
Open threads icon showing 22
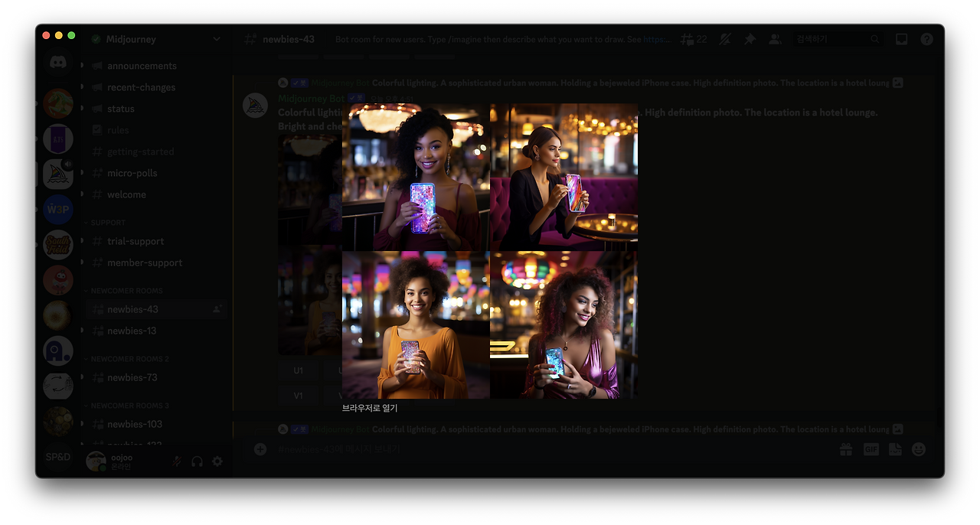694,39
